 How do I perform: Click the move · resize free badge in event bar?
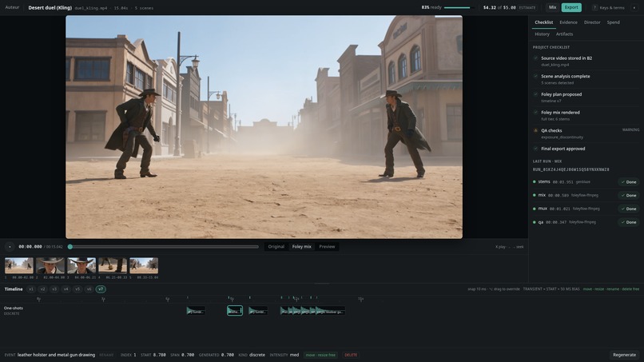pyautogui.click(x=320, y=355)
